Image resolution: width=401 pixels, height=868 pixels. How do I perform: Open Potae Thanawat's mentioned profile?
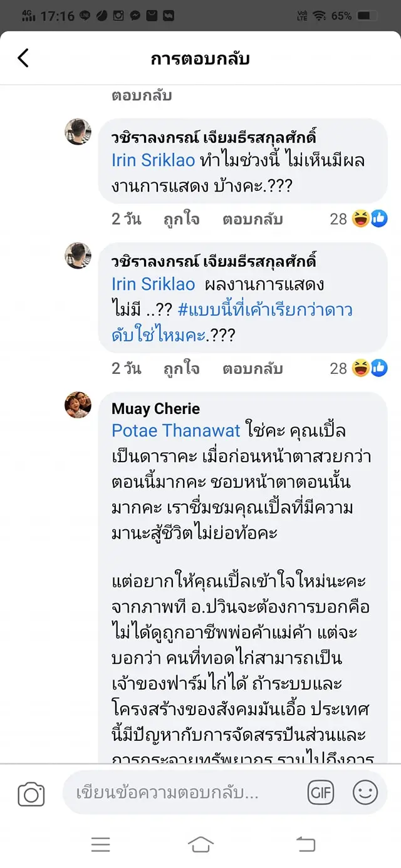[x=176, y=431]
